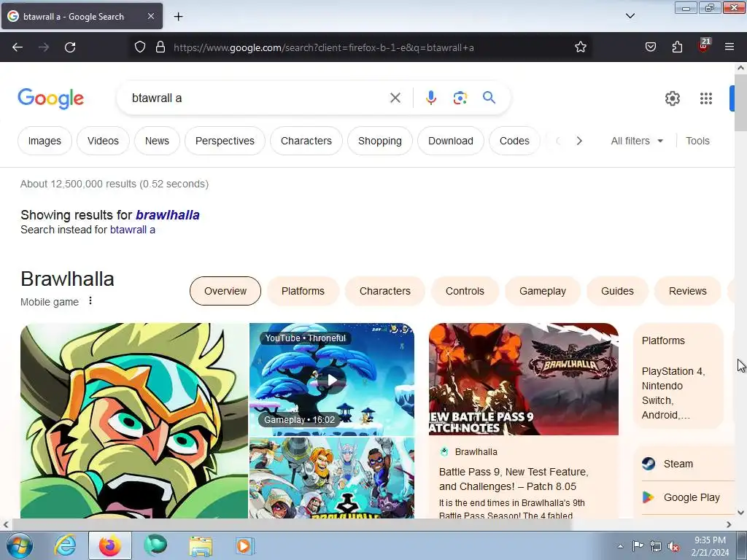Filter results by Shopping
Image resolution: width=747 pixels, height=560 pixels.
click(379, 141)
